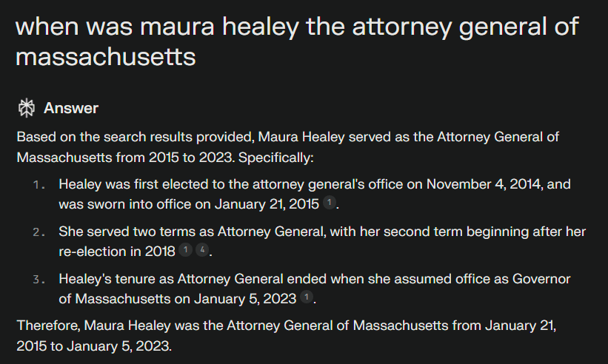Open citation 1 after re-election in 2018

point(185,252)
